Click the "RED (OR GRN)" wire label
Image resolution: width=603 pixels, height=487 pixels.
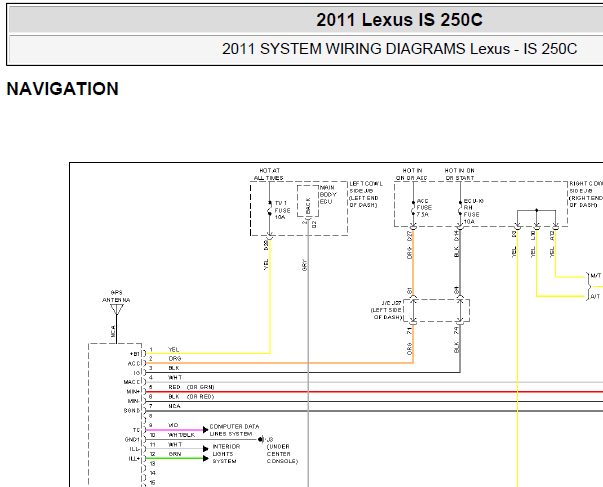click(191, 387)
